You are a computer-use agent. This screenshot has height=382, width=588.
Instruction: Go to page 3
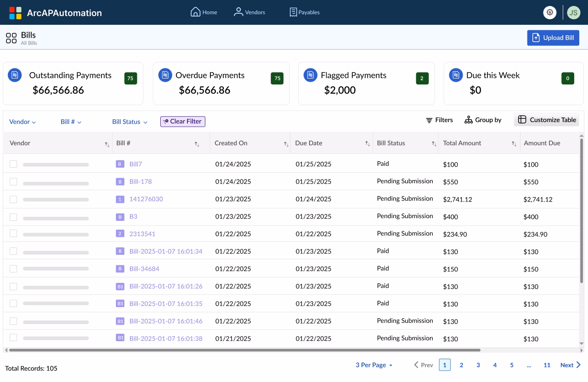click(478, 365)
